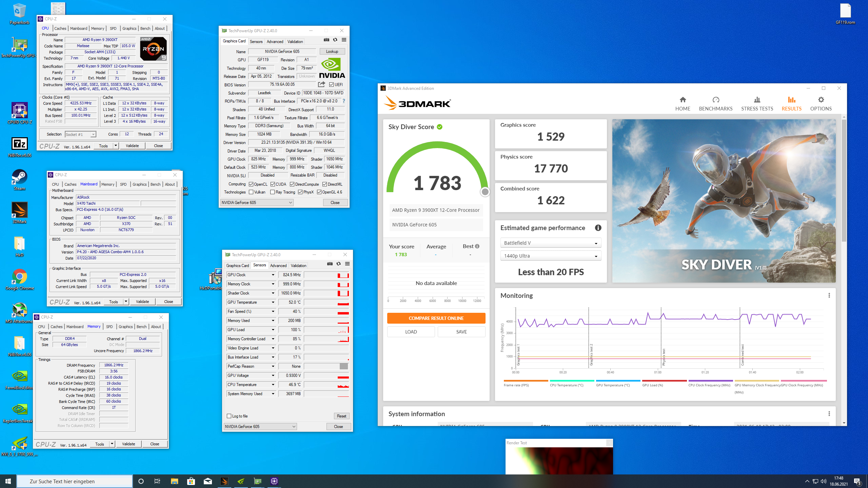Open 3DMark STRESS TESTS section
Viewport: 868px width, 488px height.
click(757, 104)
